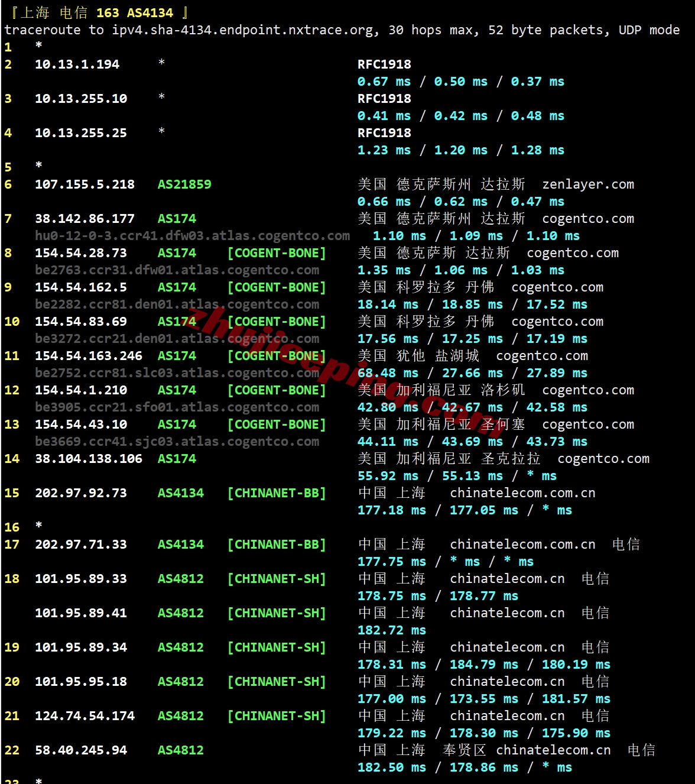Select hostname be3905.ccr21.sfo01.atlas.cogentco.com
Viewport: 695px width, 784px height.
(x=177, y=407)
